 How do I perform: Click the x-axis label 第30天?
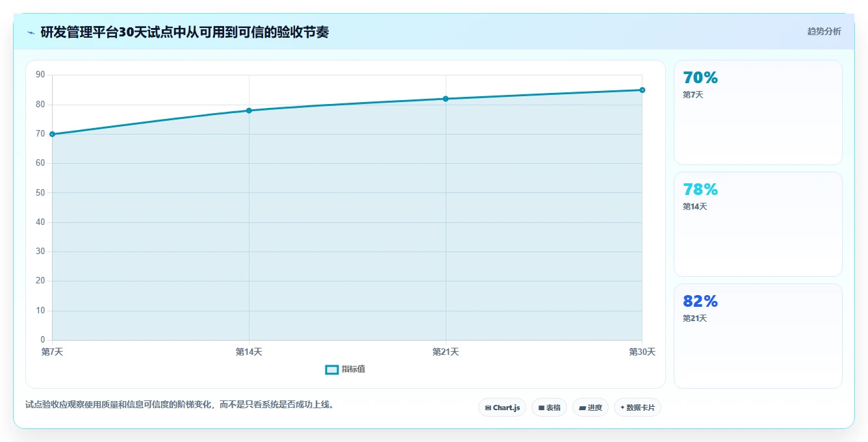click(x=642, y=352)
